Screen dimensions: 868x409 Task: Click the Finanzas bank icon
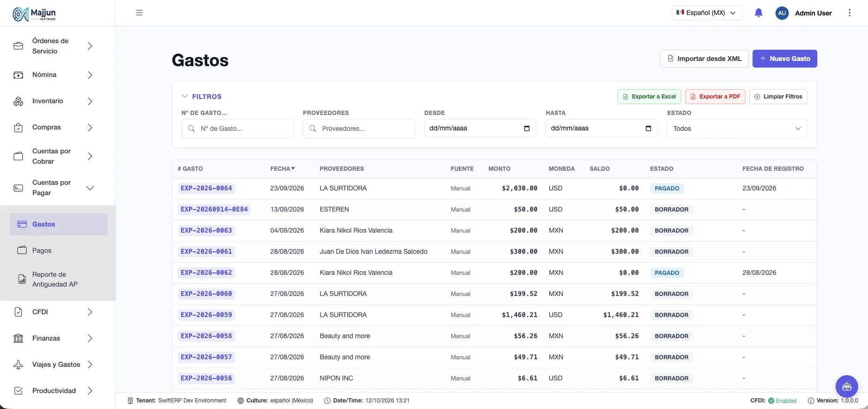(18, 338)
